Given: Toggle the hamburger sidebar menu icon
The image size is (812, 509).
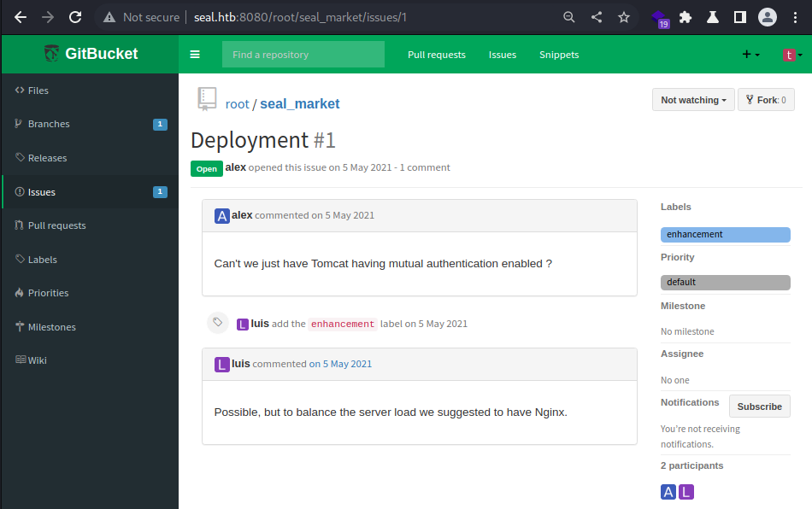Looking at the screenshot, I should point(195,55).
